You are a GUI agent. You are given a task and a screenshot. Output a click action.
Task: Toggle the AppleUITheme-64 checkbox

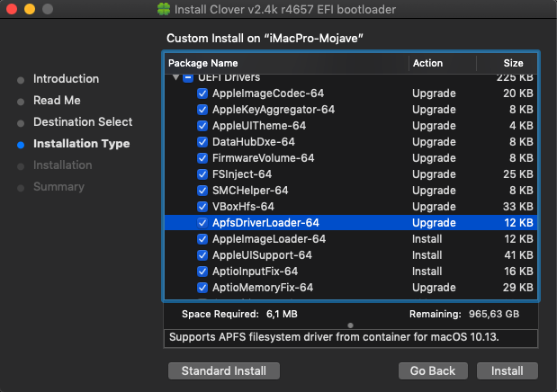coord(202,126)
